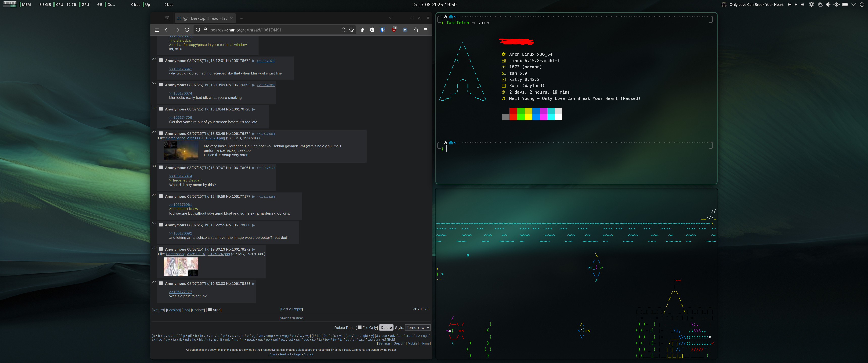The width and height of the screenshot is (868, 363).
Task: Open post menu arrow for No.106178060
Action: 253,225
